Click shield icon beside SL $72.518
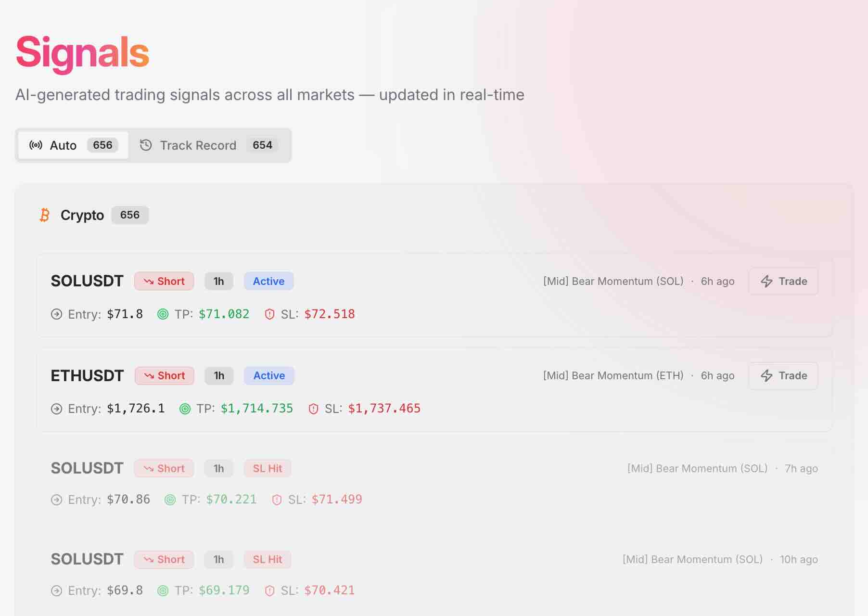The height and width of the screenshot is (616, 868). click(x=270, y=314)
